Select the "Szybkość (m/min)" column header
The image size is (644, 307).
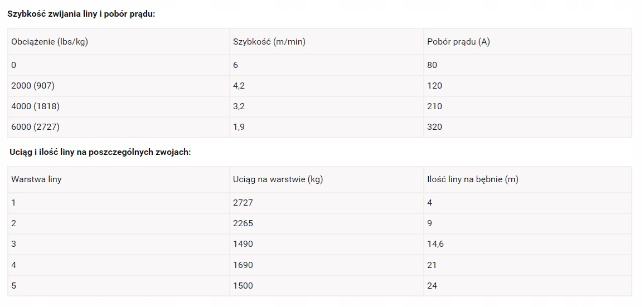point(269,42)
